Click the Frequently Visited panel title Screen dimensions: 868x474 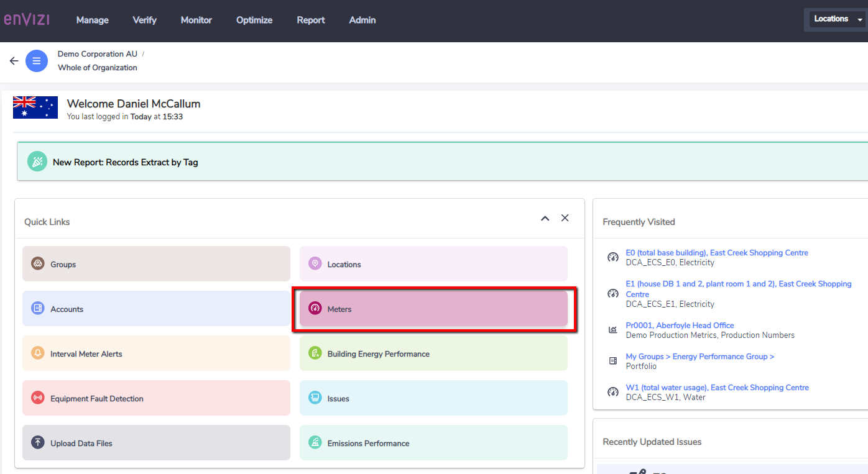pyautogui.click(x=639, y=222)
